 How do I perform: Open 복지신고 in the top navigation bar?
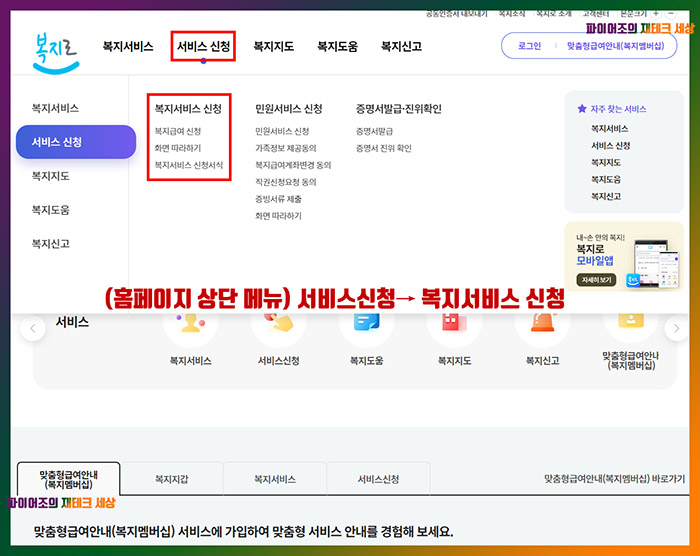(401, 46)
